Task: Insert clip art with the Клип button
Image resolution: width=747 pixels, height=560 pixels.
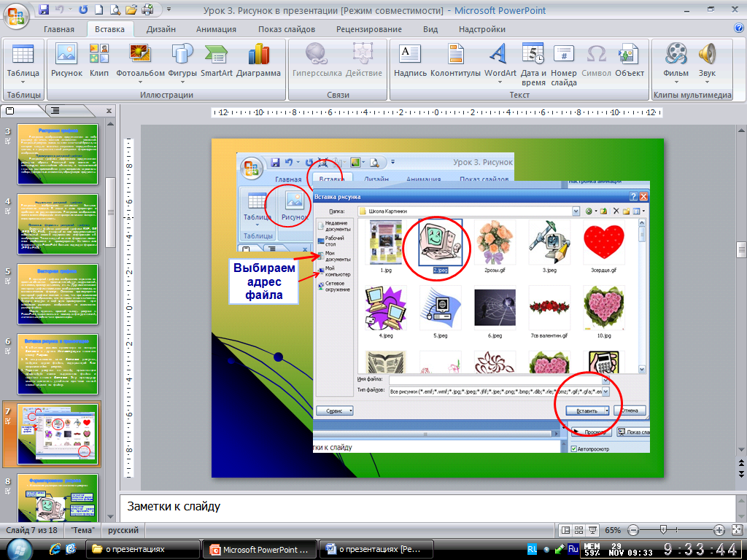Action: click(99, 60)
